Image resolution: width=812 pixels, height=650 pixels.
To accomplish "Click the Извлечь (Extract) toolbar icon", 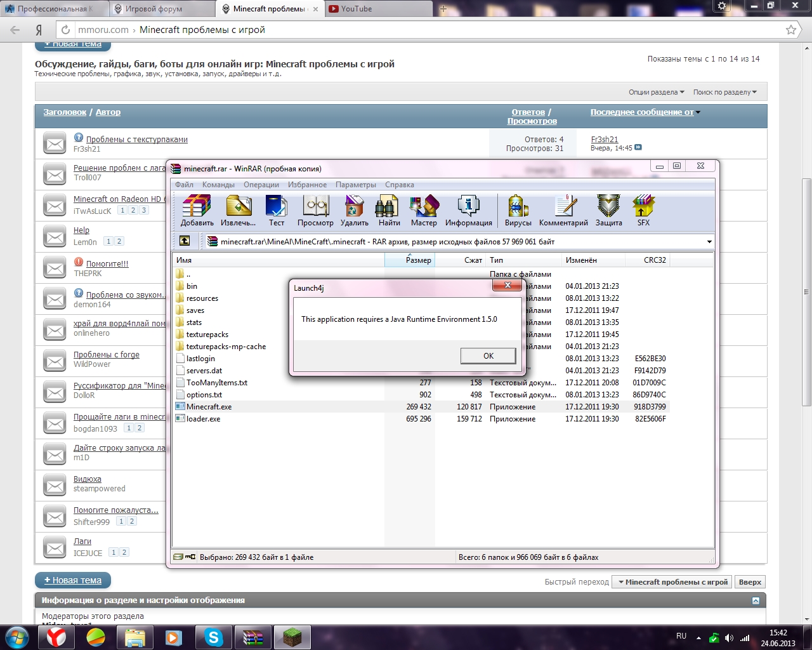I will (239, 210).
